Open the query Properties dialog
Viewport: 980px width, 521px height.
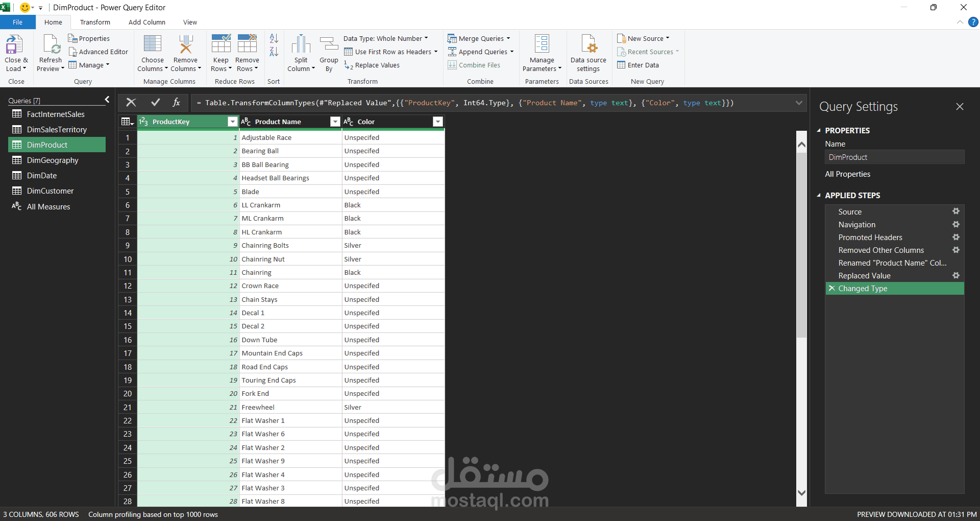(89, 38)
